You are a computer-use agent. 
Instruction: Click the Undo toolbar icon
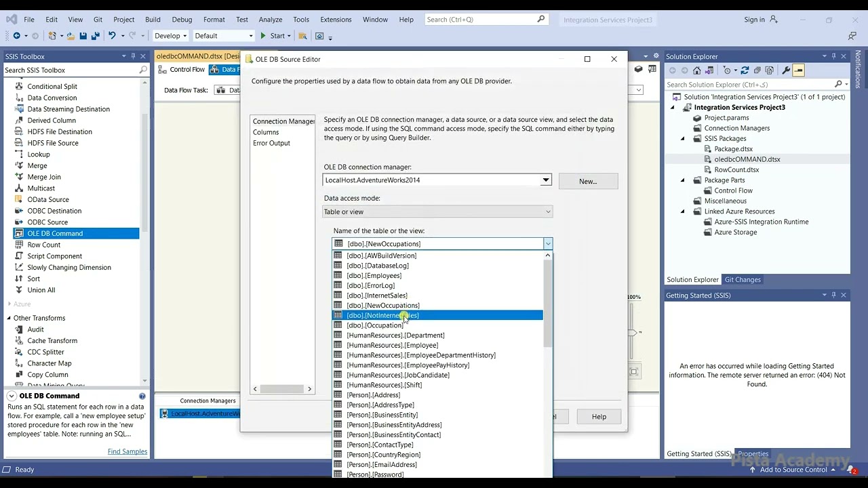pos(112,36)
